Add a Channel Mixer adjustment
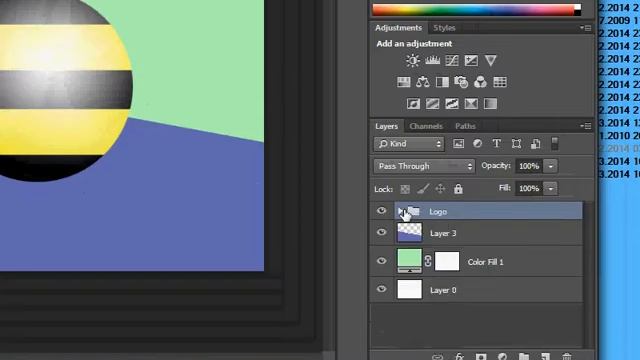Image resolution: width=640 pixels, height=360 pixels. (x=480, y=82)
